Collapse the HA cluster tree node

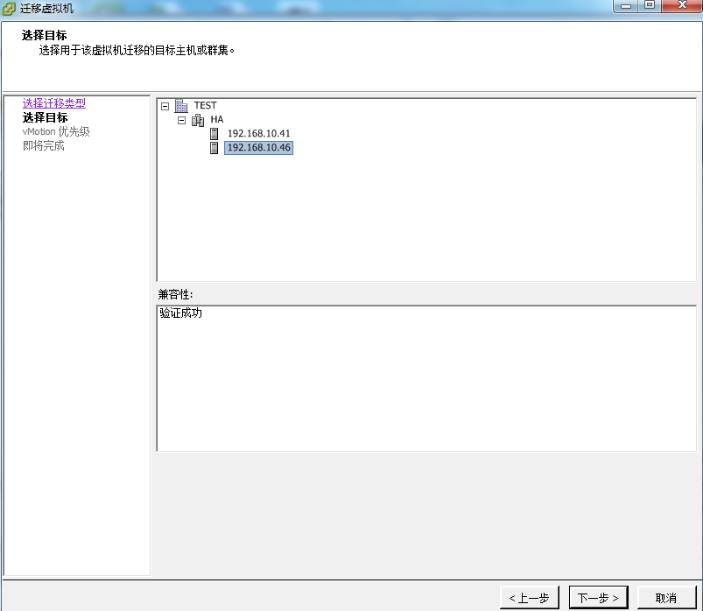click(x=182, y=119)
